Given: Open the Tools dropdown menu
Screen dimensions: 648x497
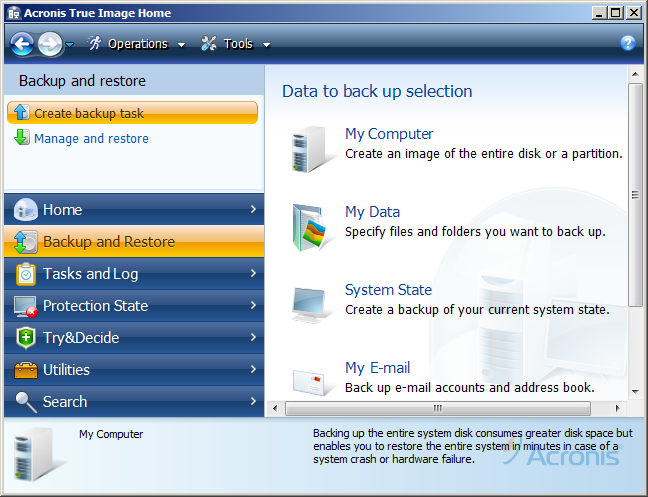Looking at the screenshot, I should 236,44.
